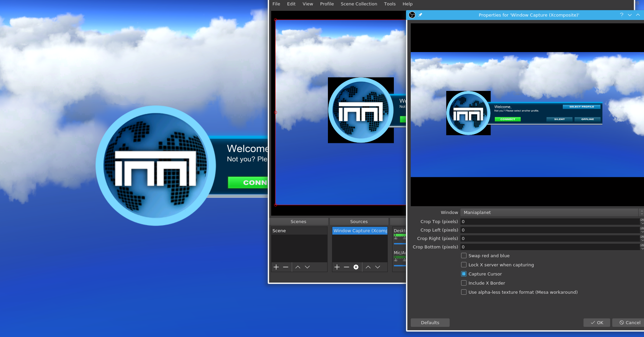The width and height of the screenshot is (644, 337).
Task: Move the source up with the arrow icon
Action: point(368,267)
